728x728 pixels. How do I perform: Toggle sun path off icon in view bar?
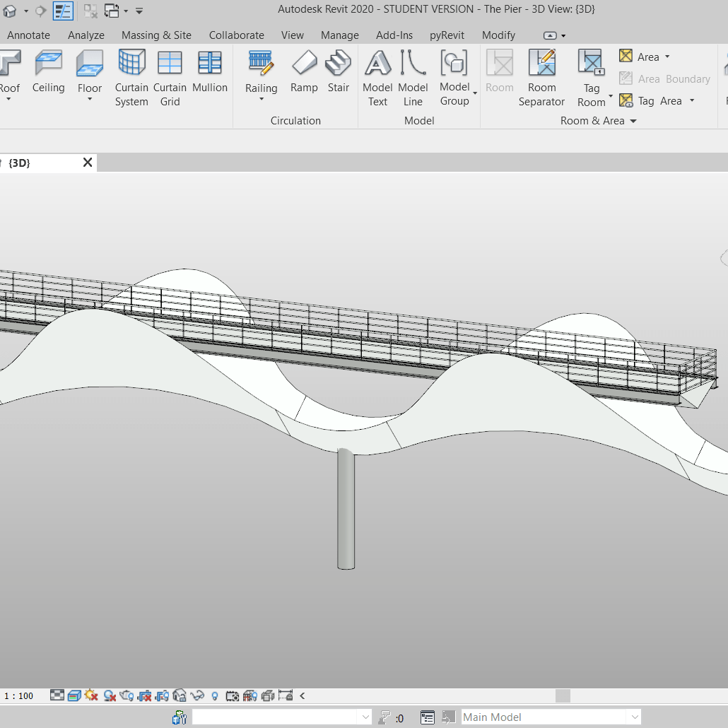click(x=91, y=695)
